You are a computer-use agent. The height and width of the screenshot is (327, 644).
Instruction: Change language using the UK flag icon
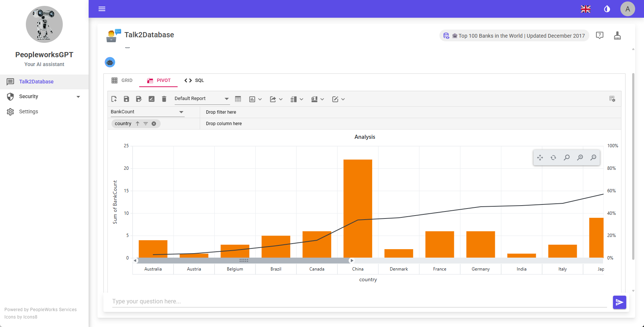[586, 9]
